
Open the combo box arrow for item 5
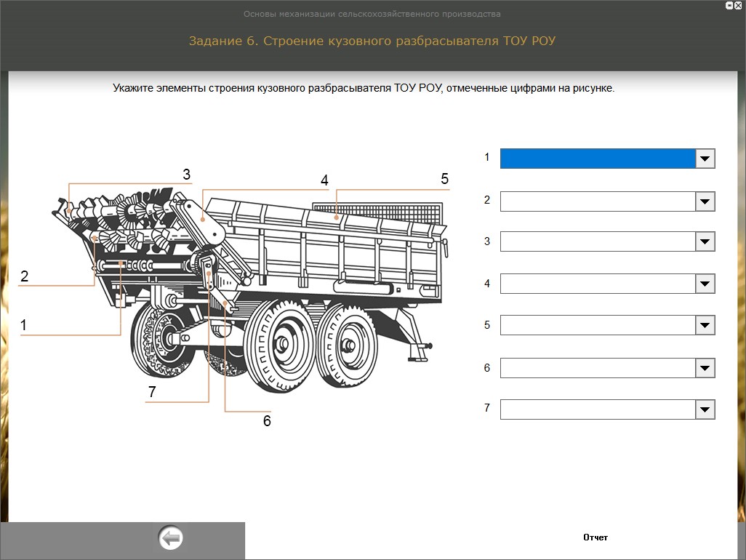tap(705, 326)
